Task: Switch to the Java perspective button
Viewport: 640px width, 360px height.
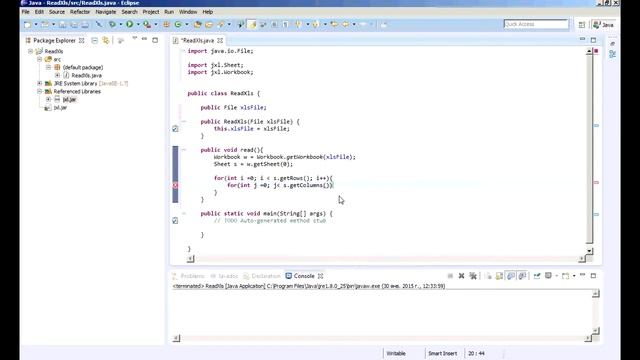Action: pyautogui.click(x=604, y=25)
